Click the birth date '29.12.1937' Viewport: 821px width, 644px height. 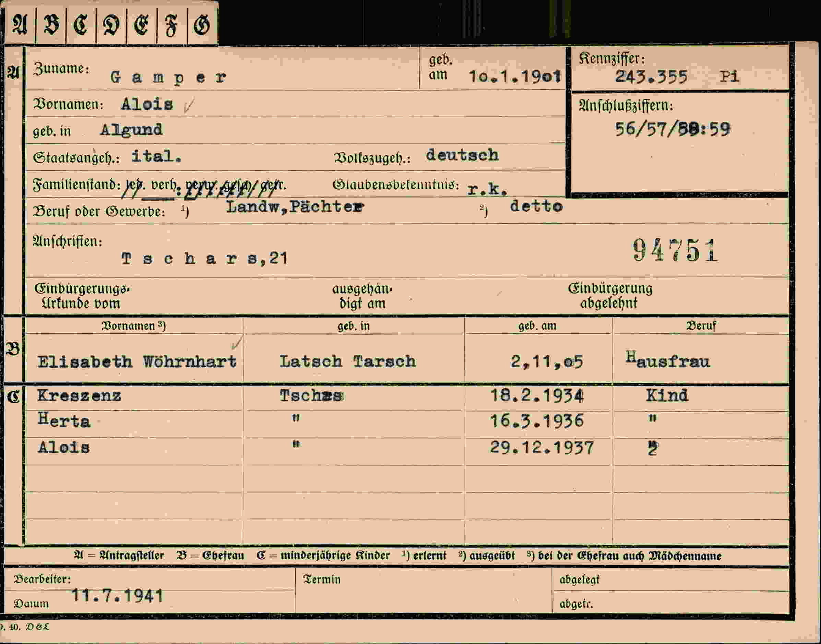(542, 448)
